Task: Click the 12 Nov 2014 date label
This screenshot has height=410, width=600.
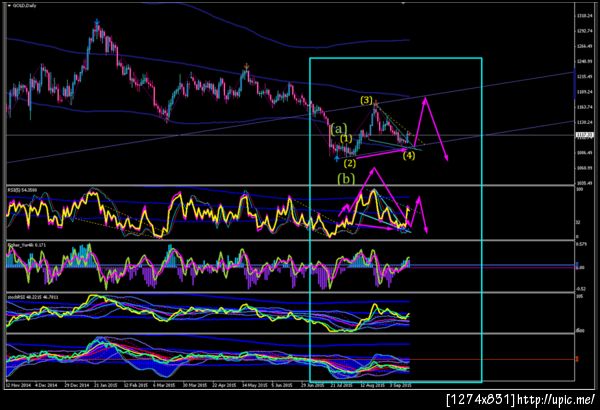Action: (x=18, y=385)
